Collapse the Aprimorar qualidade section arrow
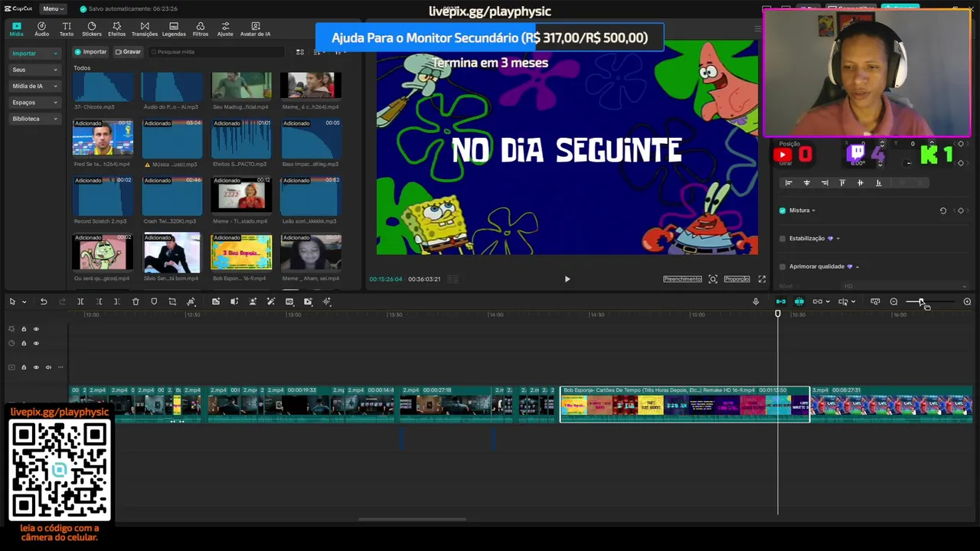980x551 pixels. point(857,267)
